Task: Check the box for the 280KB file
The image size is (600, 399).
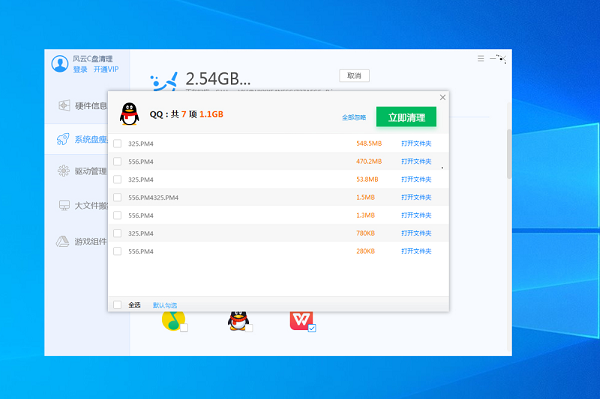Action: coord(117,251)
